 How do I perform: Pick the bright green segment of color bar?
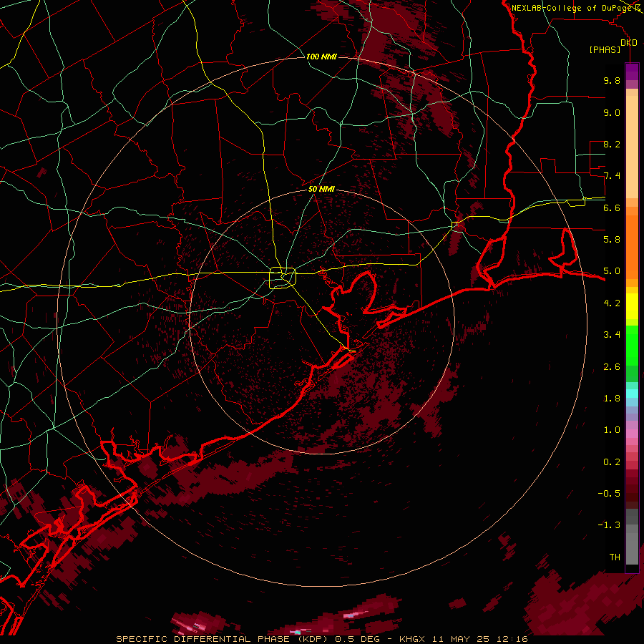[632, 345]
